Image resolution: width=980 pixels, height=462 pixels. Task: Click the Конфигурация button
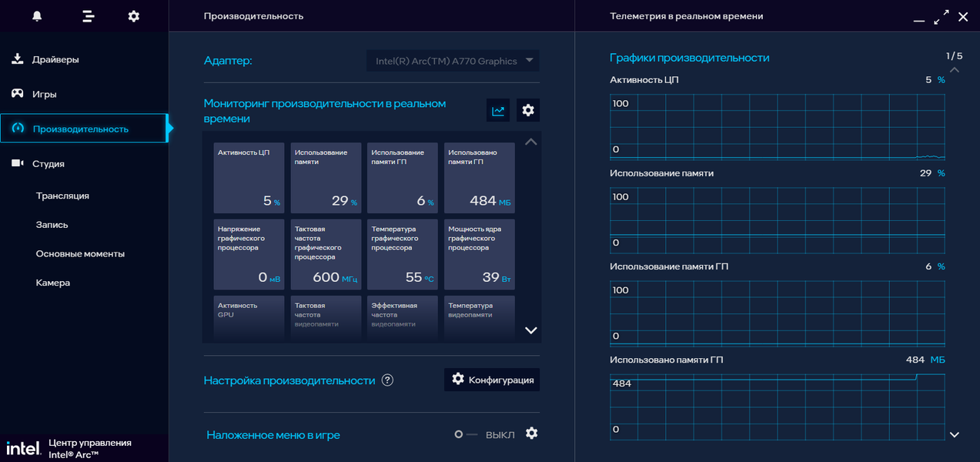(x=492, y=380)
